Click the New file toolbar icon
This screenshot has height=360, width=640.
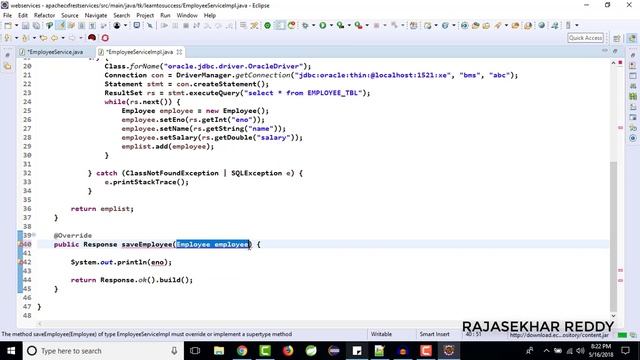click(8, 25)
